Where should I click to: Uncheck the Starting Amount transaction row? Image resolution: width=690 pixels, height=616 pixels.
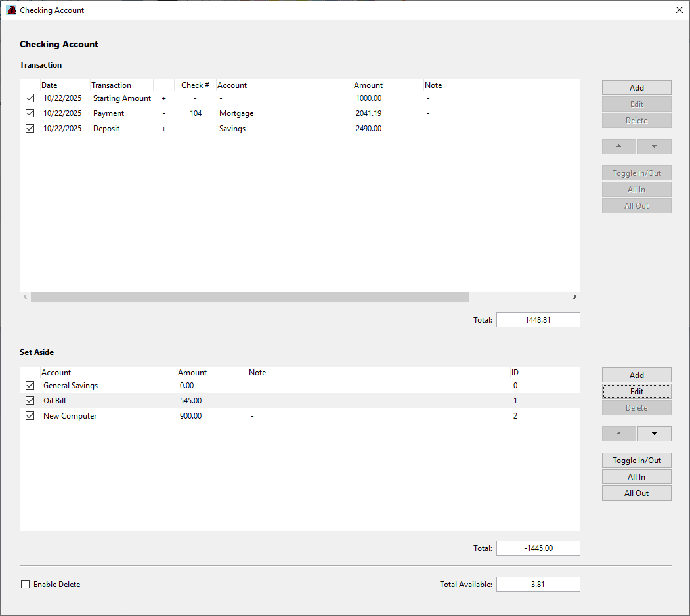30,98
